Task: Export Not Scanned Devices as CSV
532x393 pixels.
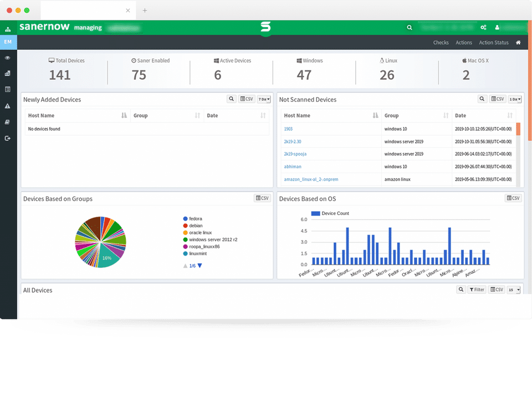Action: [x=498, y=99]
